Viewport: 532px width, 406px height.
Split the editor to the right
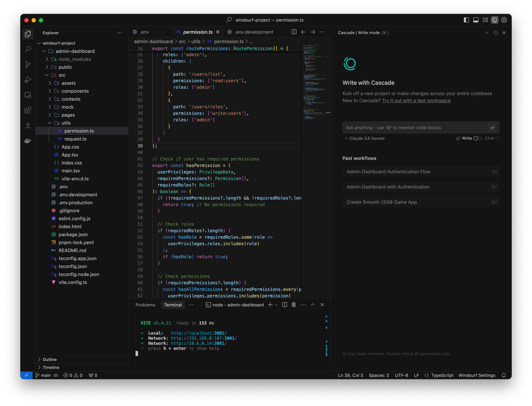(x=294, y=32)
